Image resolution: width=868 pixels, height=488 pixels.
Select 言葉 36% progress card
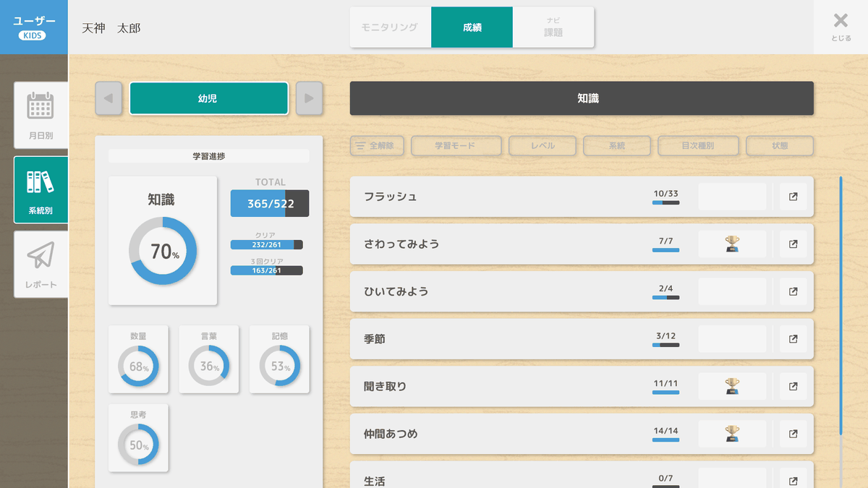pos(209,359)
